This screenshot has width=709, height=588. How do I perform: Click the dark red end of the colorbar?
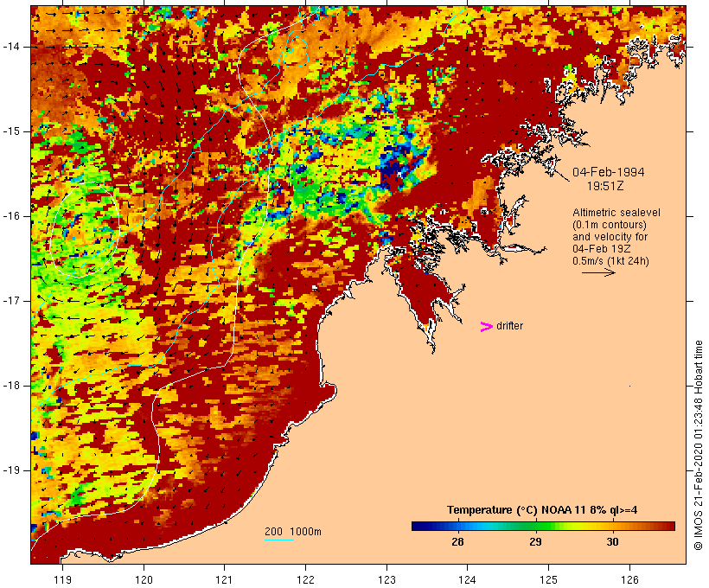[x=669, y=526]
